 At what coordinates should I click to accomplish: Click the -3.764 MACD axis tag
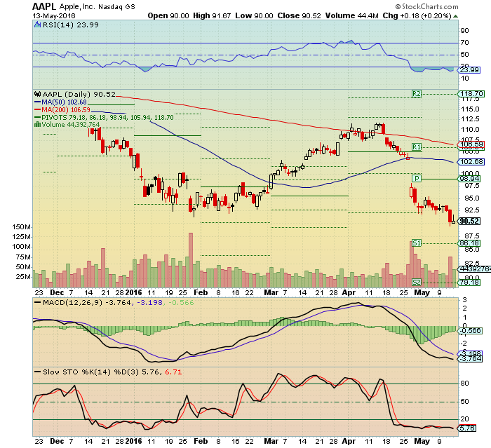[x=470, y=359]
